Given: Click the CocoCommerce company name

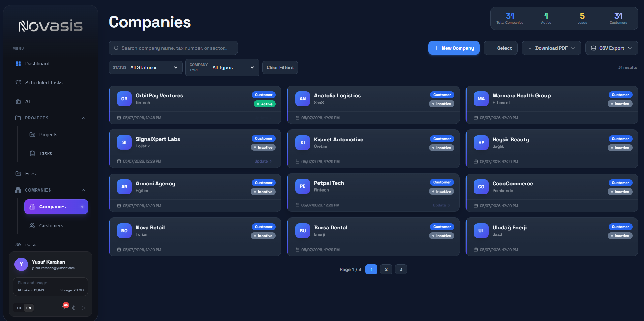Looking at the screenshot, I should tap(513, 184).
